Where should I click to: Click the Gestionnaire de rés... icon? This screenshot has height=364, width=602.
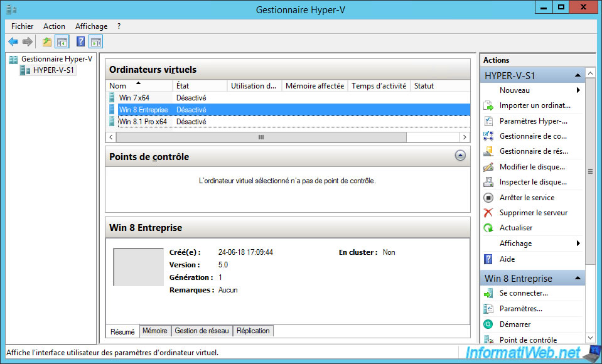point(488,151)
